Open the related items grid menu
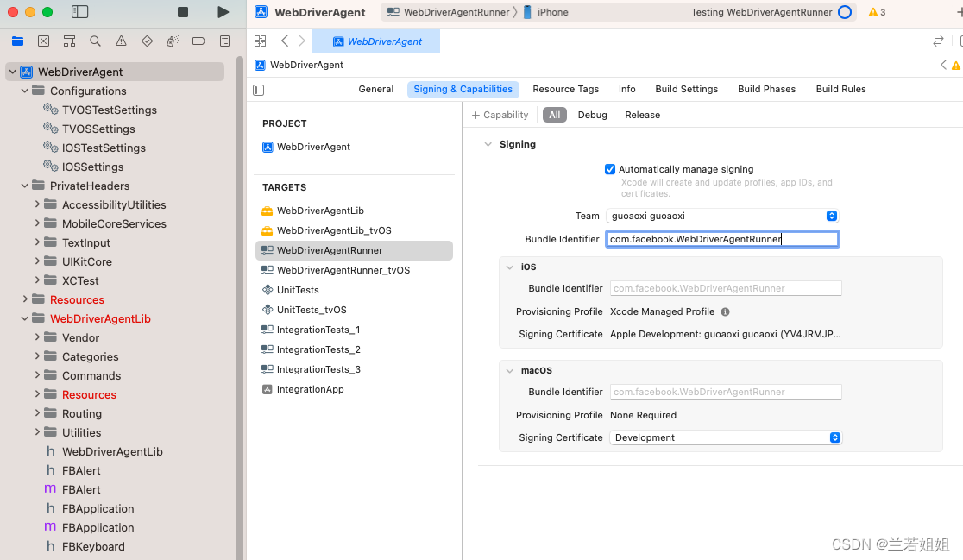Image resolution: width=963 pixels, height=560 pixels. point(261,41)
